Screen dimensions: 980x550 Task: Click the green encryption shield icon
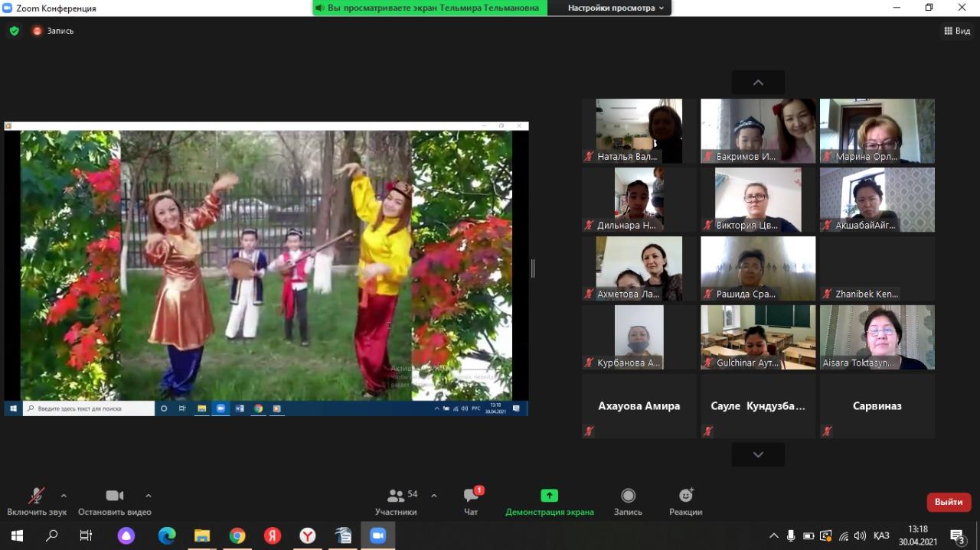(x=14, y=31)
